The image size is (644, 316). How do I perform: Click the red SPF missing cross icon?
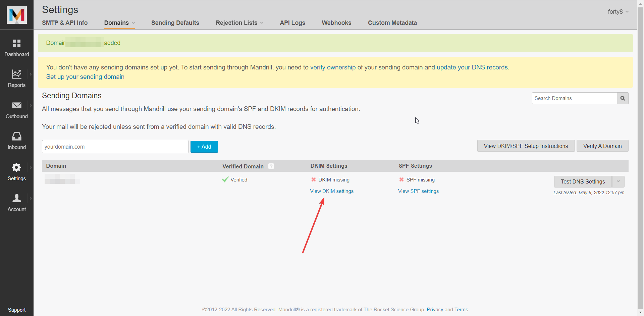click(x=401, y=179)
